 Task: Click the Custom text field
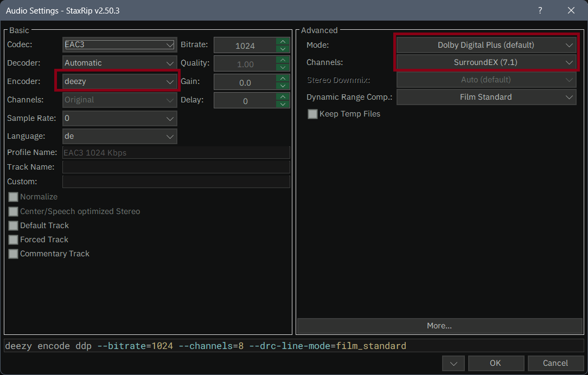pyautogui.click(x=176, y=182)
